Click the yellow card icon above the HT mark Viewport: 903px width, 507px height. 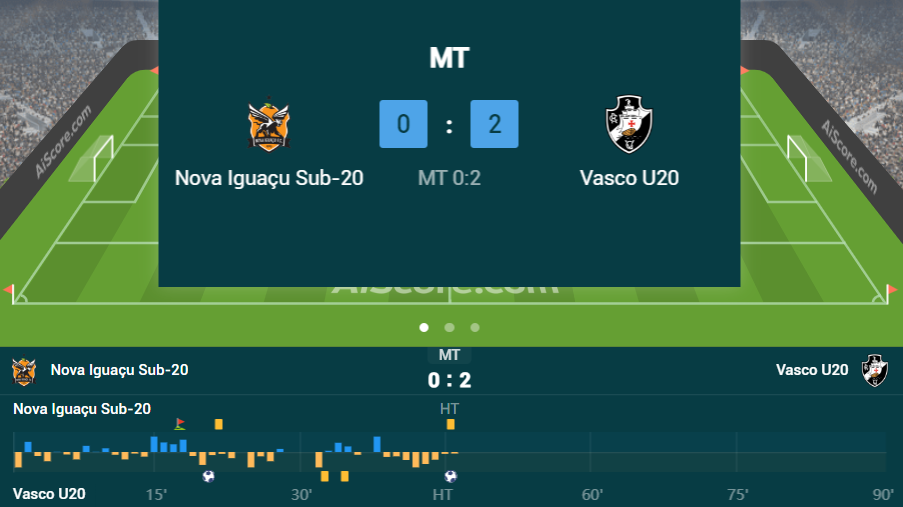click(x=451, y=424)
